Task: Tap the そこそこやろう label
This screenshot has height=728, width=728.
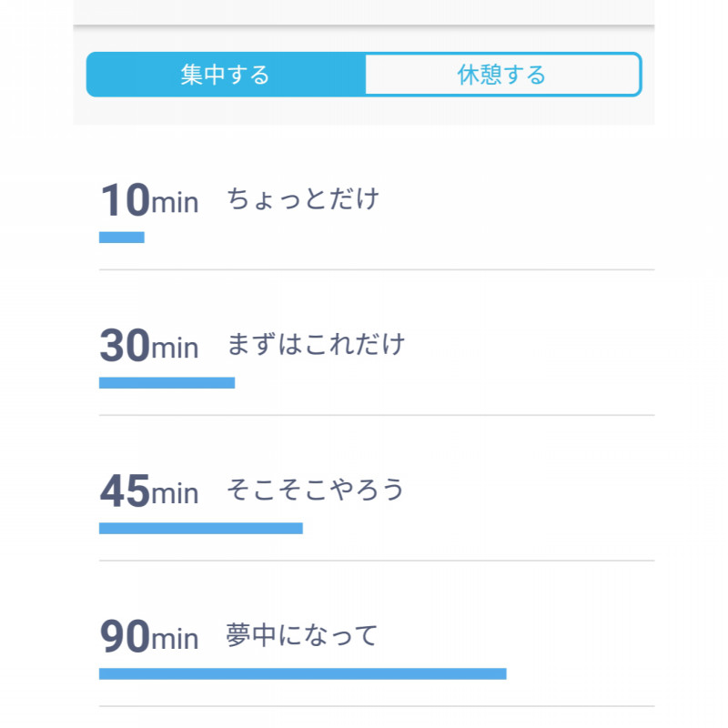Action: (316, 490)
